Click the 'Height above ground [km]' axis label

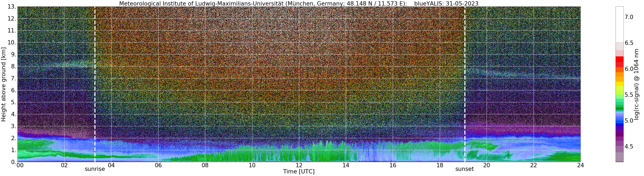coord(3,84)
